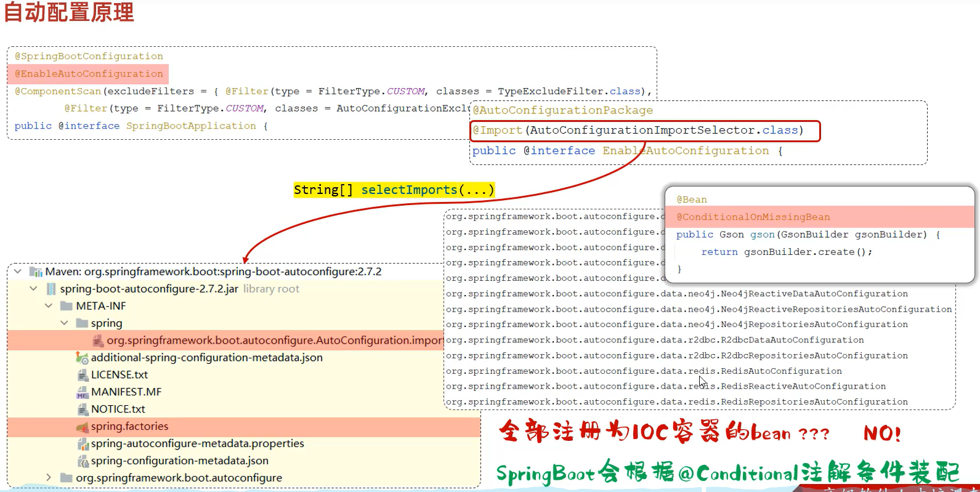Collapse the Maven spring-boot-autoconfigure:2.7.2 node
980x492 pixels.
(18, 272)
